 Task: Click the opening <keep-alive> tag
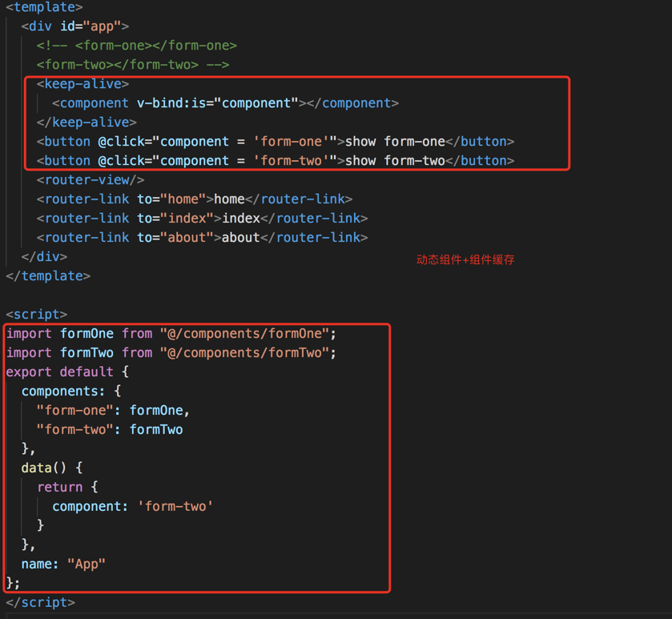82,84
